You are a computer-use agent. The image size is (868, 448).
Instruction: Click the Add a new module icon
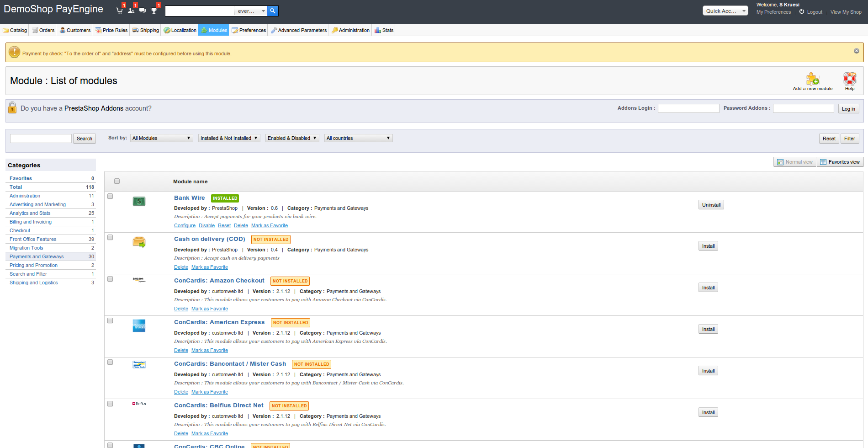pos(812,79)
